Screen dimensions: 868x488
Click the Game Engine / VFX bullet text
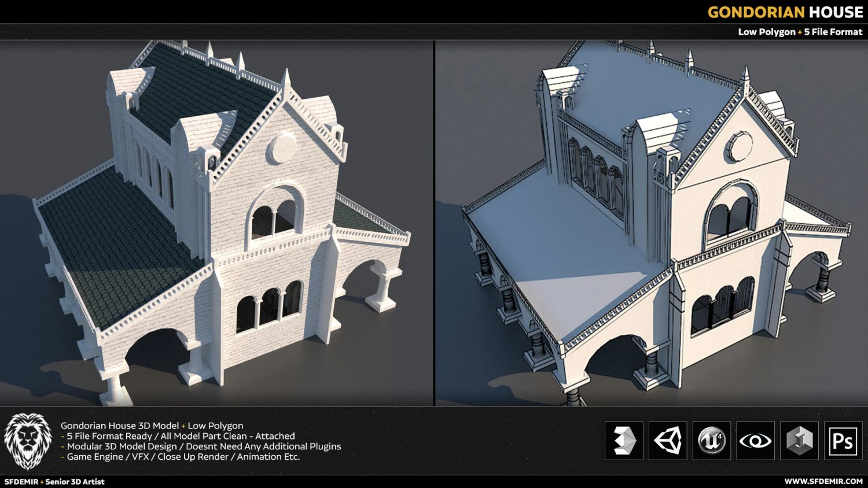pos(179,456)
